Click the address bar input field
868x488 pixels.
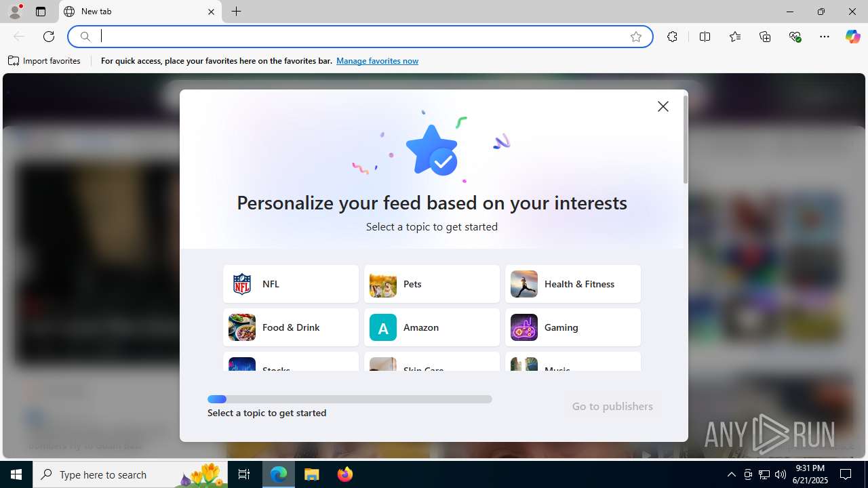tap(359, 37)
